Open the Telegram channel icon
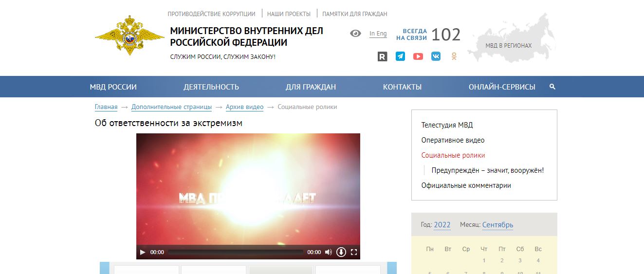The height and width of the screenshot is (274, 644). [400, 56]
